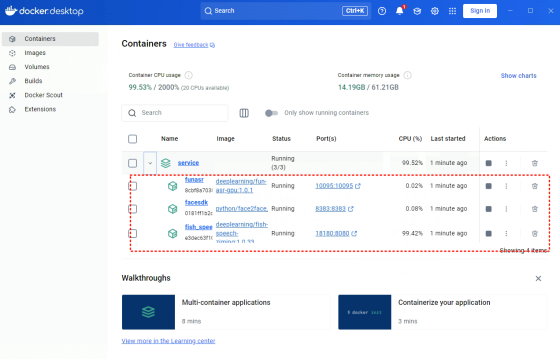The image size is (560, 360).
Task: Toggle Only show running containers switch
Action: 271,113
